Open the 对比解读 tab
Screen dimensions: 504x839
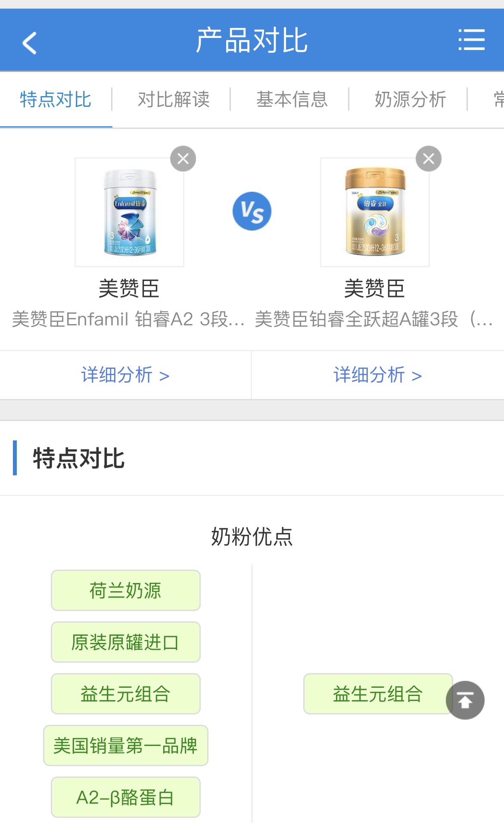pos(174,100)
